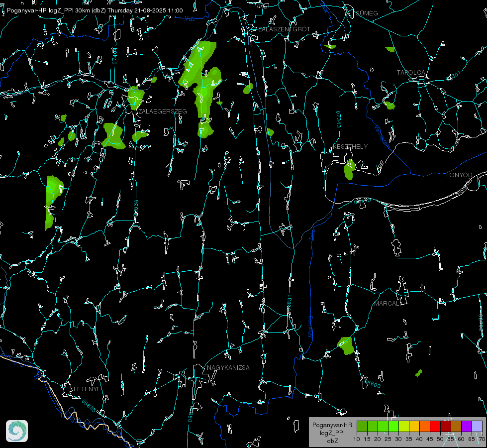The height and width of the screenshot is (448, 487).
Task: Click the Somogy county label
Action: click(310, 327)
